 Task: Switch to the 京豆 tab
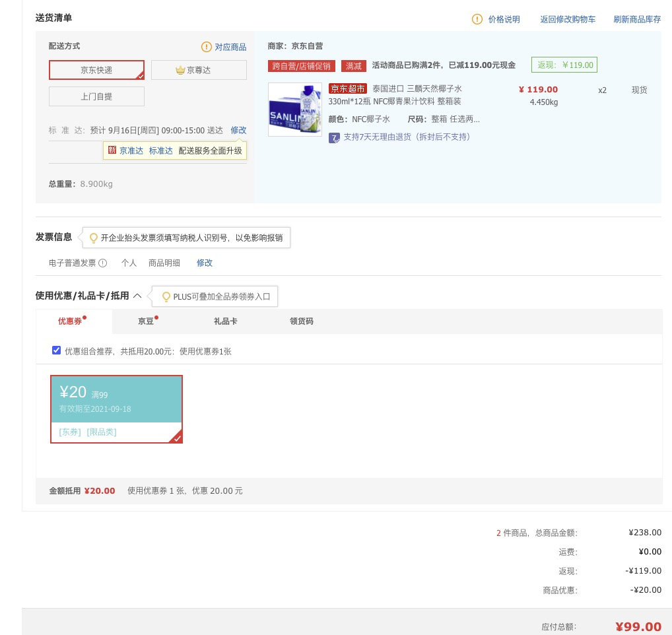146,321
